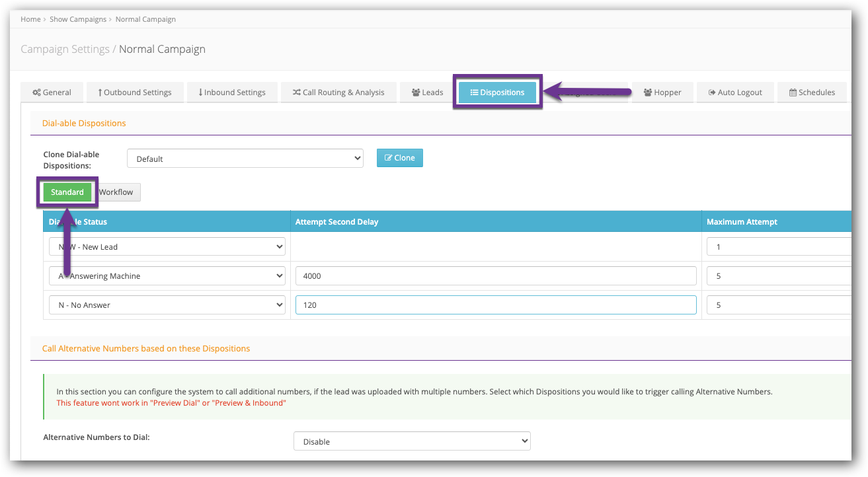868x477 pixels.
Task: Open the New Lead status dropdown
Action: 167,247
